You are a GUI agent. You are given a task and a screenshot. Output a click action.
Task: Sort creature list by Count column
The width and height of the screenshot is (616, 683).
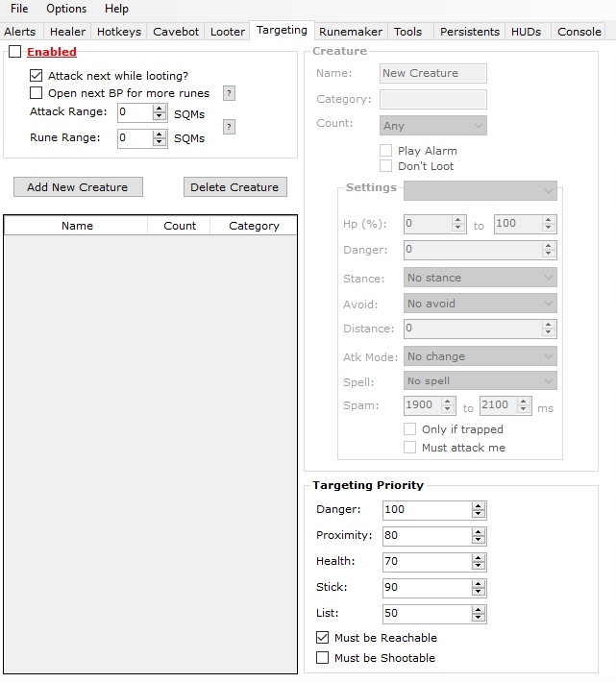[179, 226]
